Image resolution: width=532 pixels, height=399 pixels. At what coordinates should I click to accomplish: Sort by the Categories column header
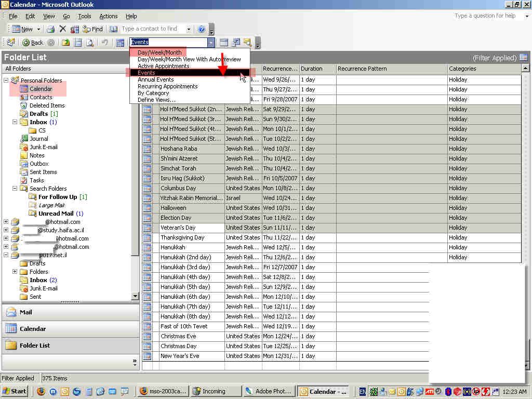[484, 69]
